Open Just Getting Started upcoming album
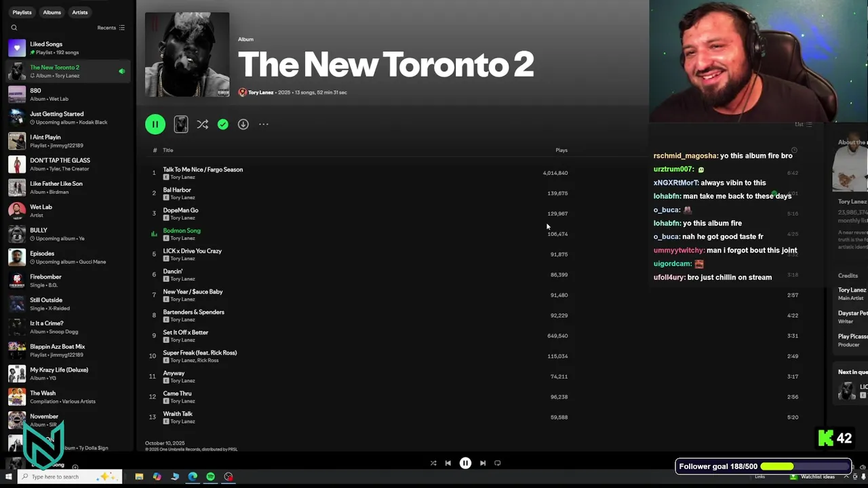 point(68,118)
